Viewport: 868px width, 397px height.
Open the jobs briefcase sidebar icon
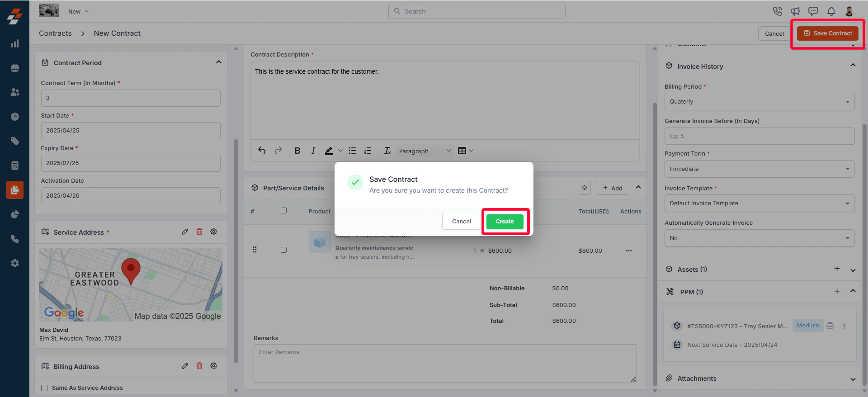click(x=15, y=68)
